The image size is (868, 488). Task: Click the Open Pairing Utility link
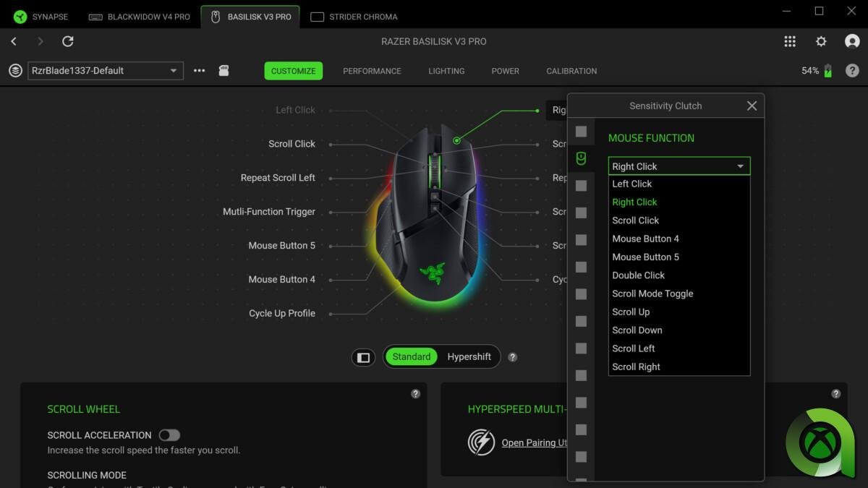coord(535,442)
